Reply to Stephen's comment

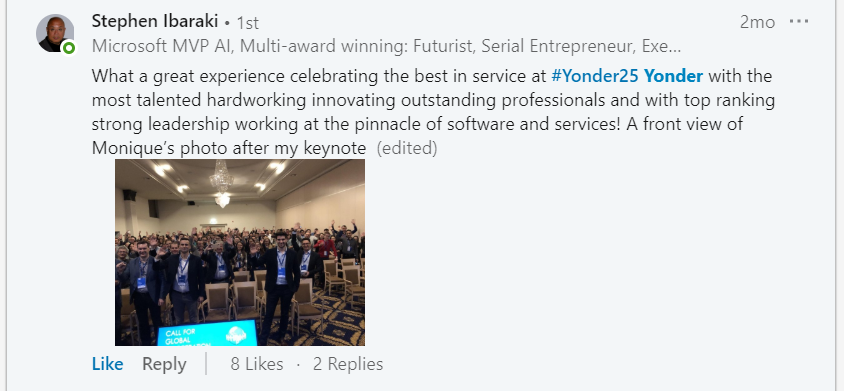(164, 364)
